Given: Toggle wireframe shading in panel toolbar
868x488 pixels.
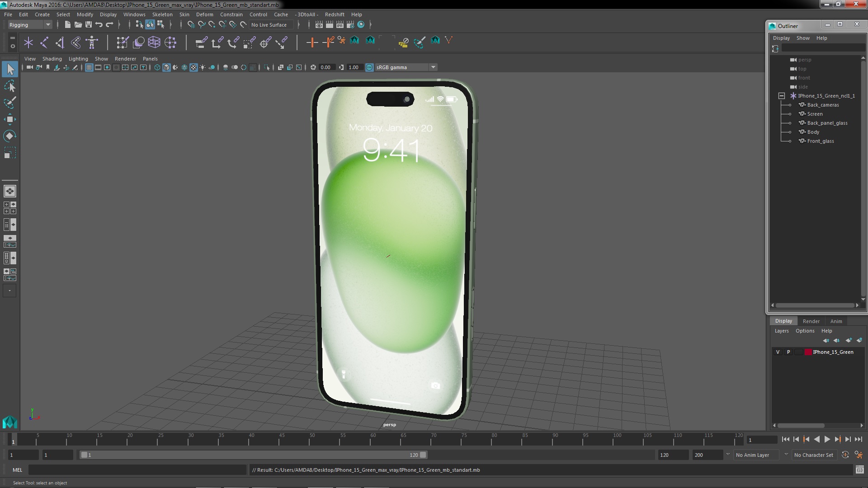Looking at the screenshot, I should 157,67.
